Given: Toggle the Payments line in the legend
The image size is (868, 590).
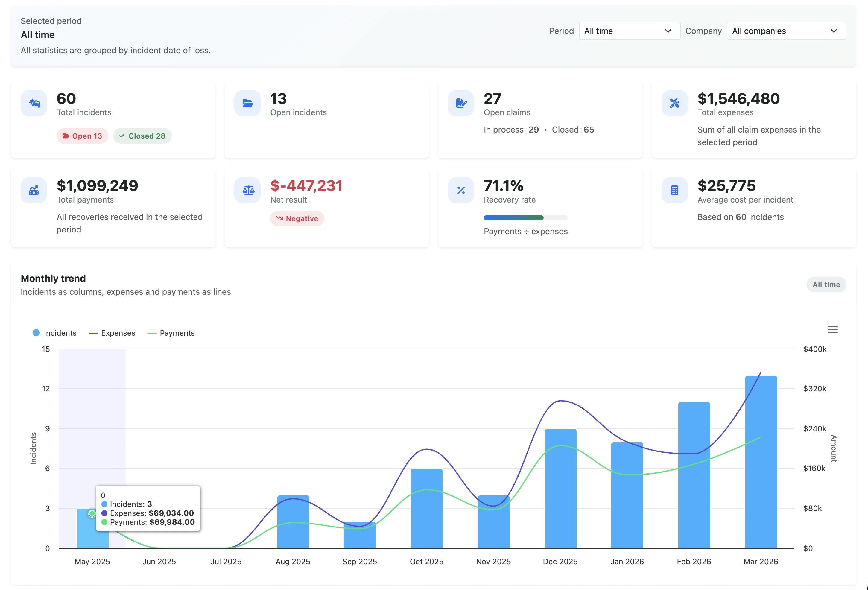Looking at the screenshot, I should click(171, 333).
